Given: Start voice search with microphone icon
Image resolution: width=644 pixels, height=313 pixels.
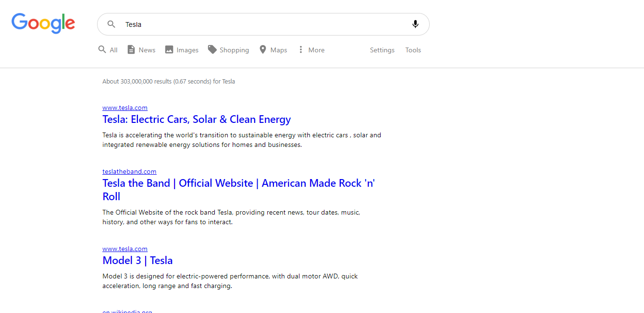Looking at the screenshot, I should (x=416, y=24).
